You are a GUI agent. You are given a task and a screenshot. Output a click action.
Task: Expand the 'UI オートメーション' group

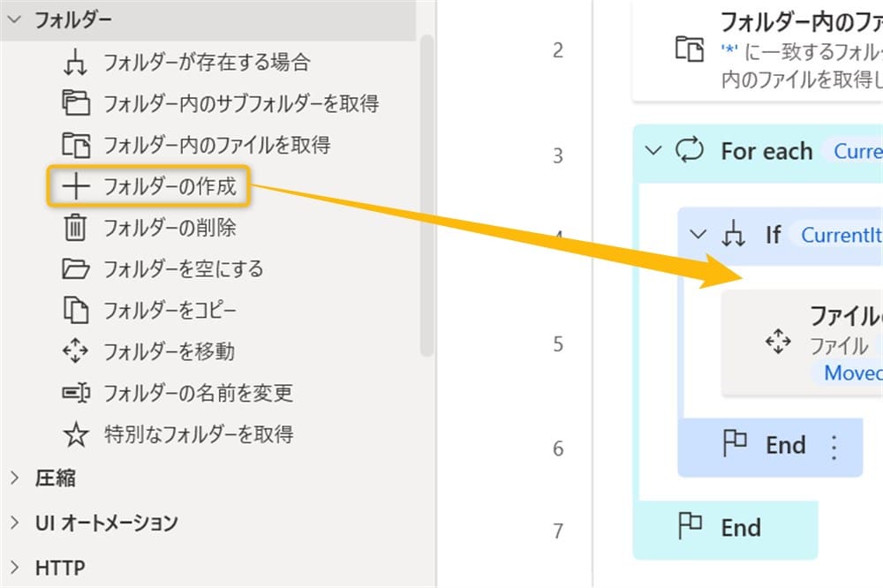[x=15, y=523]
